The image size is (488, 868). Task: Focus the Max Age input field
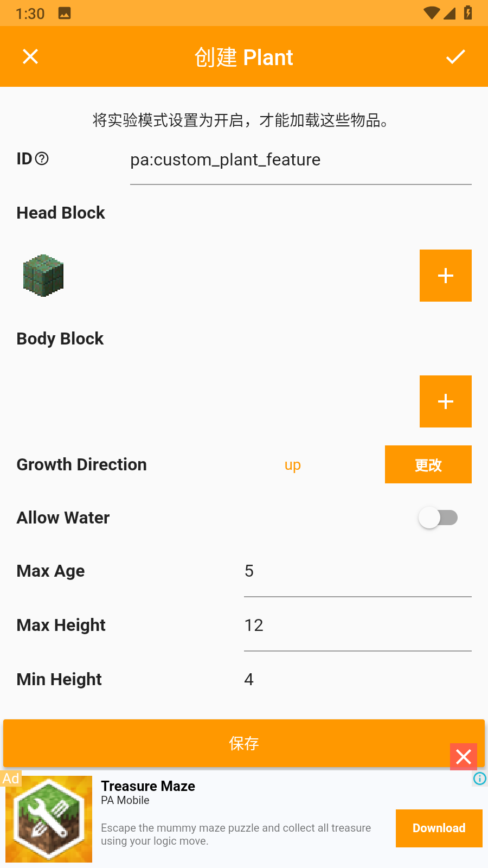tap(357, 571)
